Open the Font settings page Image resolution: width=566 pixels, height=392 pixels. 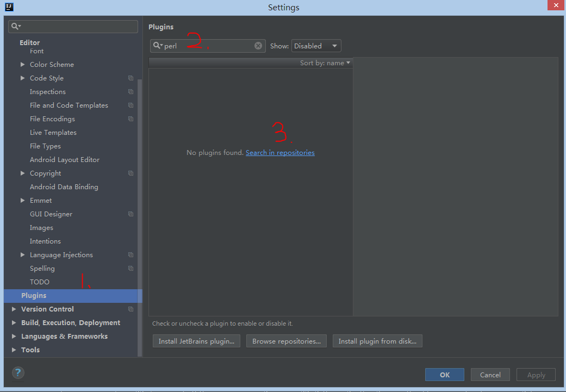tap(36, 51)
